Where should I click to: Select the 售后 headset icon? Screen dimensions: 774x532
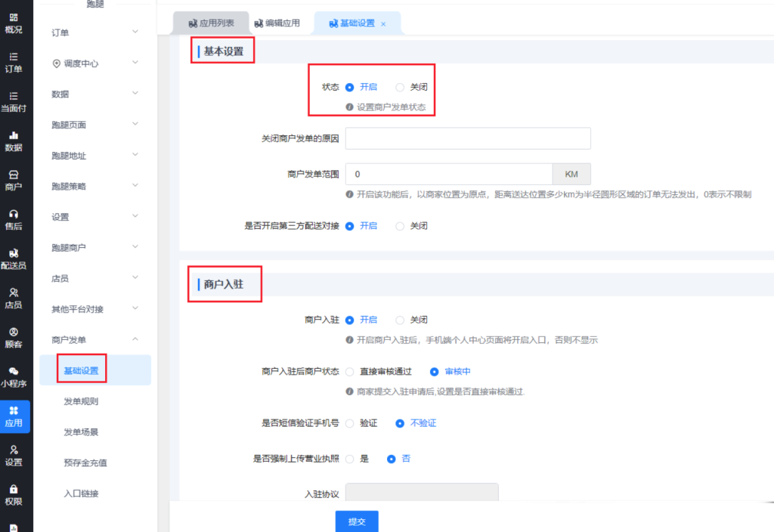click(x=14, y=219)
